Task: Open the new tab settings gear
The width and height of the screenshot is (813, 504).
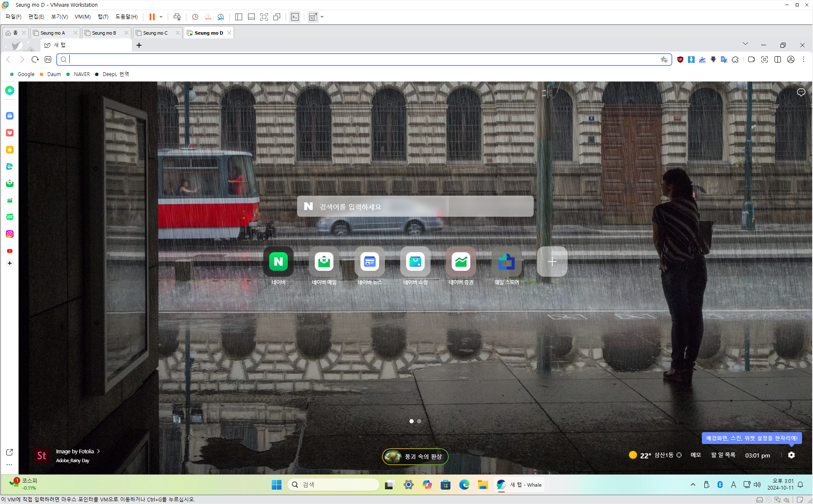Action: point(791,455)
